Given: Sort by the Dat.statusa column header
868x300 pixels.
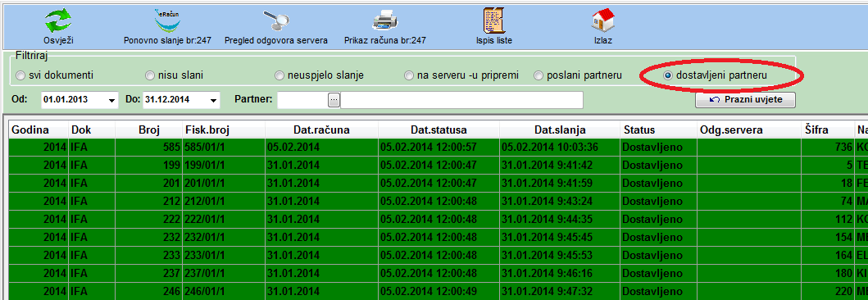Looking at the screenshot, I should pos(439,130).
